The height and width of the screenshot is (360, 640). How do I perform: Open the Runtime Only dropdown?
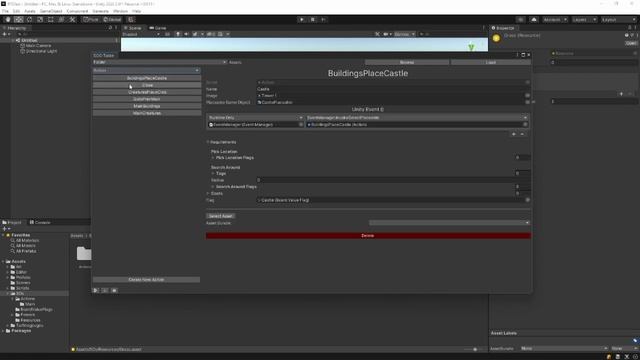pyautogui.click(x=256, y=118)
